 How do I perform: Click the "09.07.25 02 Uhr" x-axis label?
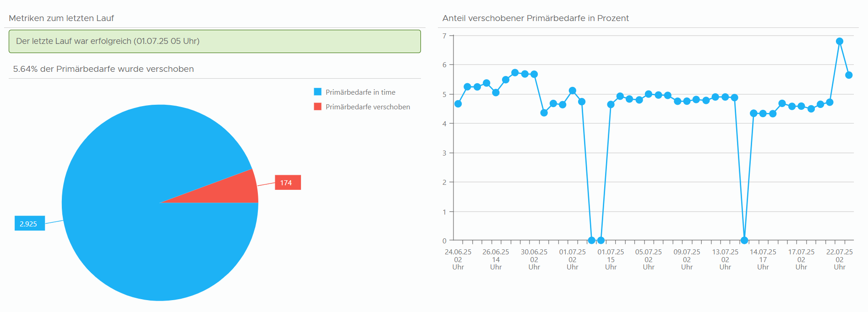[687, 259]
